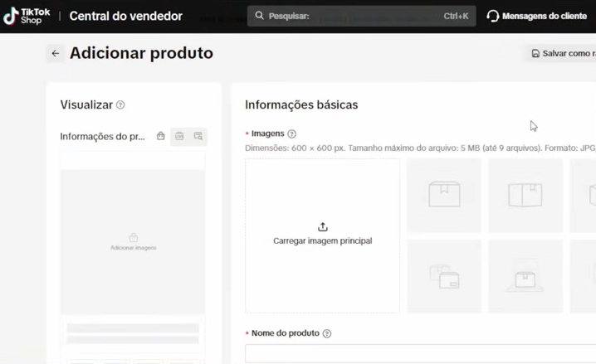Click Carregar imagem principal upload area

click(x=322, y=235)
